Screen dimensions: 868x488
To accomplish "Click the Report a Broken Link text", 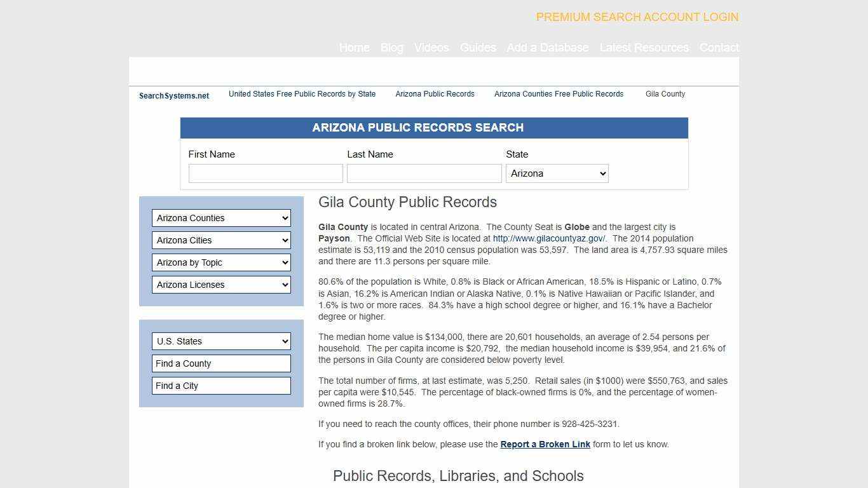I will pyautogui.click(x=545, y=444).
